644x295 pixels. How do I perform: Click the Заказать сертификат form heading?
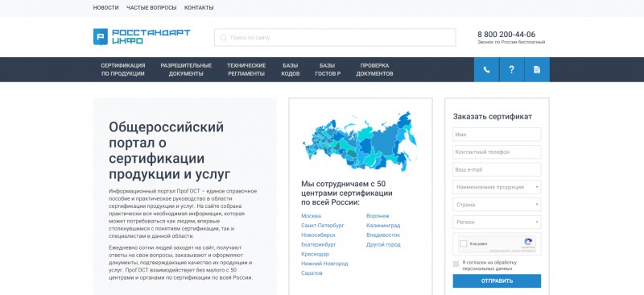[x=493, y=116]
